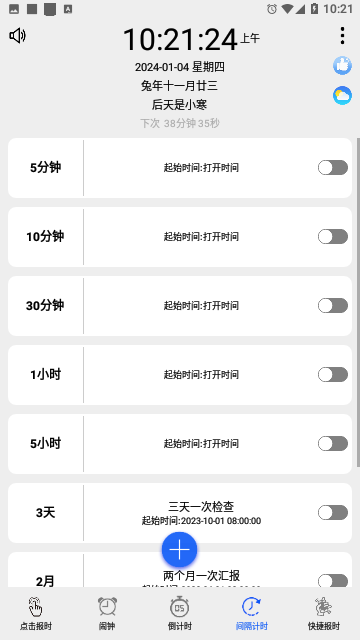Open the 5小时 interval item

click(x=180, y=444)
